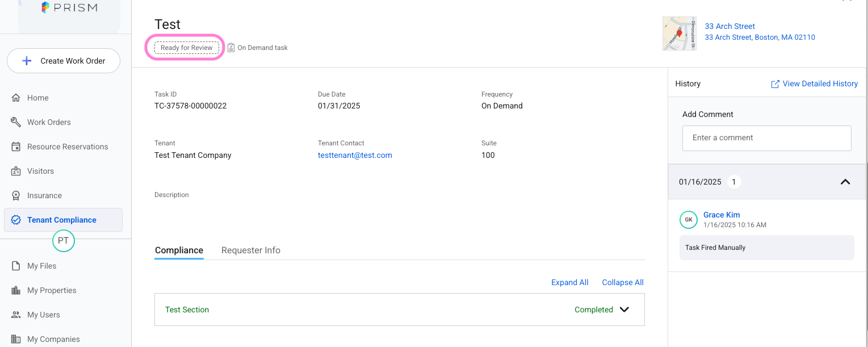Click the My Users people icon
The image size is (868, 347).
pyautogui.click(x=16, y=315)
